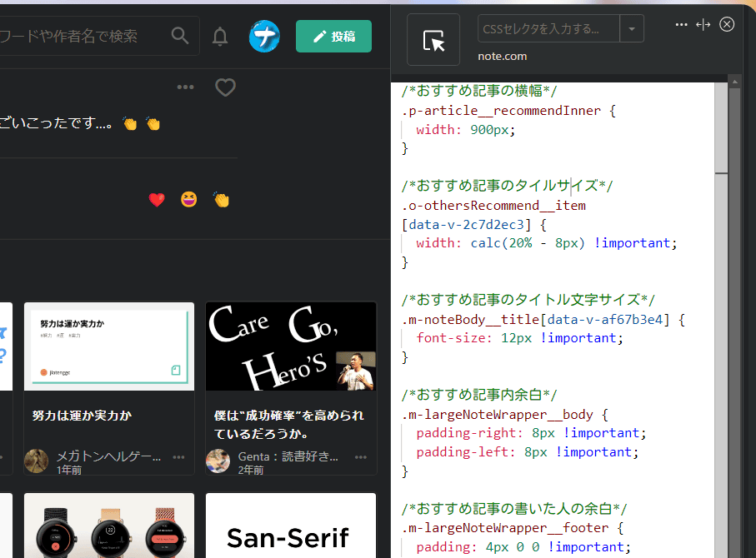This screenshot has height=558, width=756.
Task: Open the 努力は運か実力か thumbnail
Action: click(109, 346)
